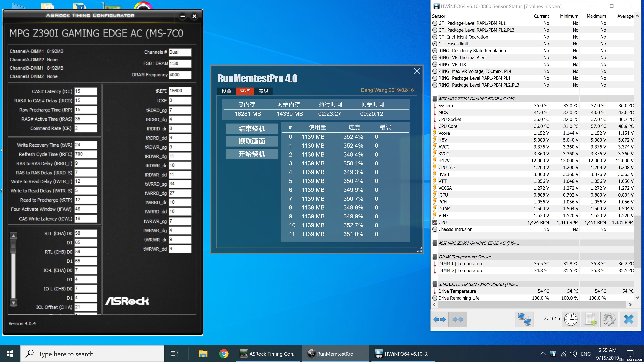Click lightning icon beside Vcore row

pos(435,133)
